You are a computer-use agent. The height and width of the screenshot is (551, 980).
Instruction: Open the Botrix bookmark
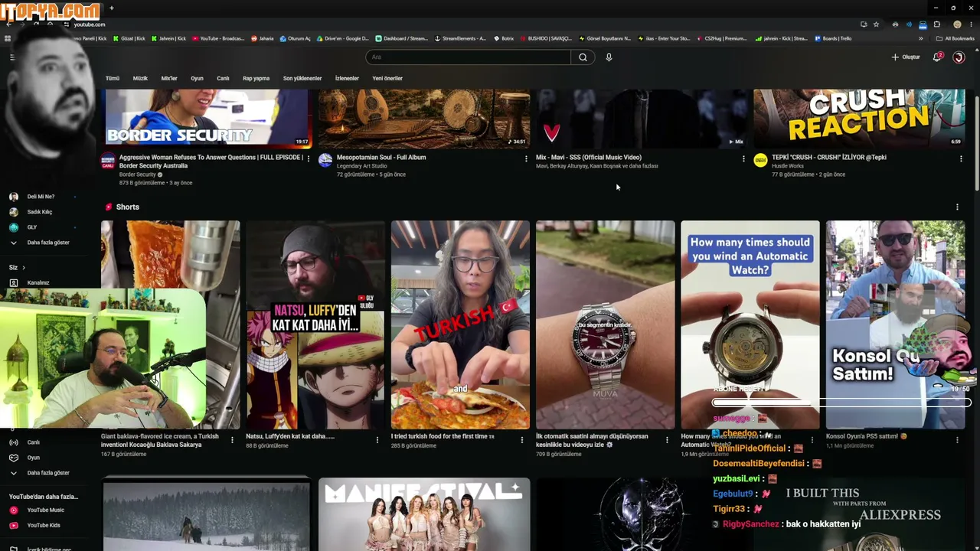click(504, 38)
